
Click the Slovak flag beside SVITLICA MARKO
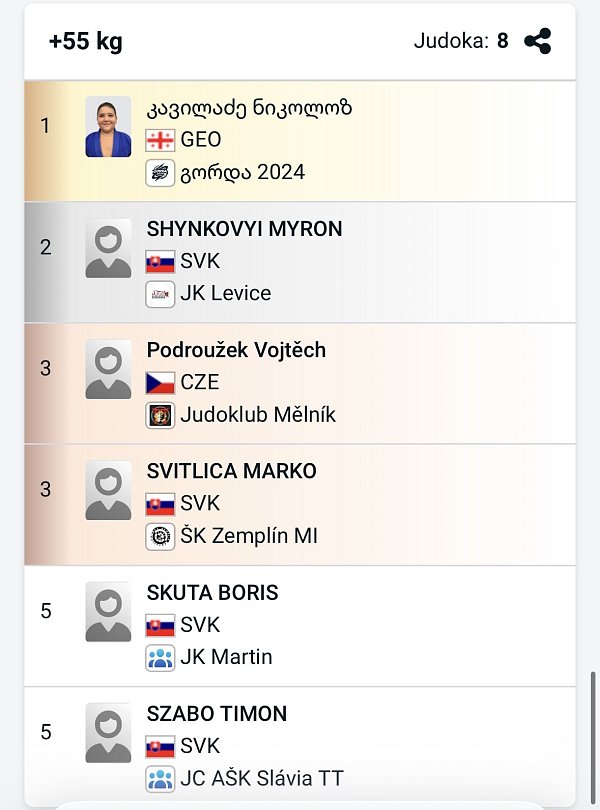point(160,504)
